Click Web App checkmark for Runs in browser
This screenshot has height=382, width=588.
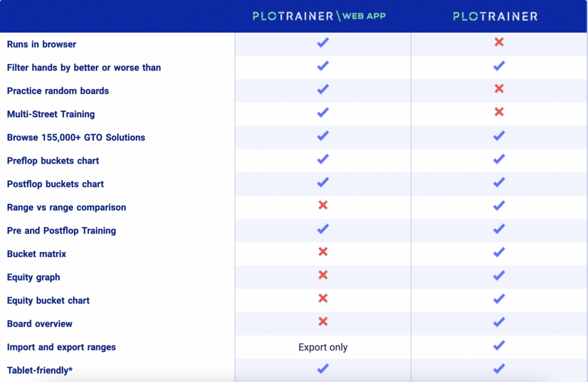[323, 43]
